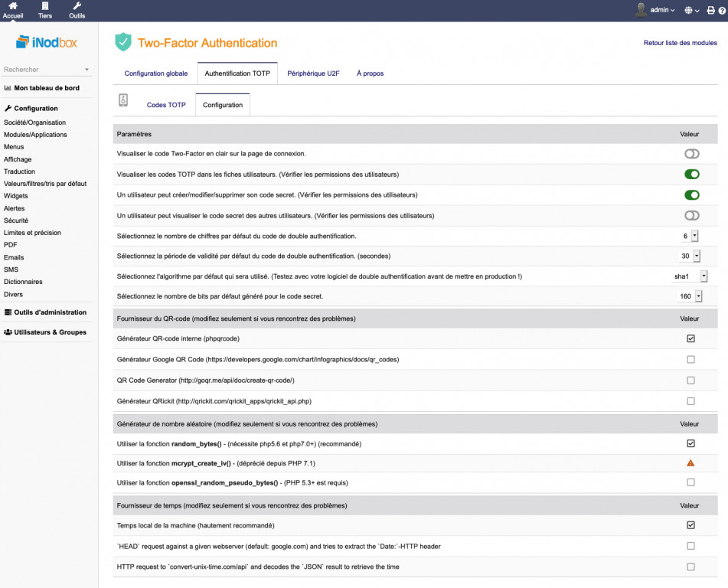The width and height of the screenshot is (728, 588).
Task: Open the Tiers building icon
Action: tap(45, 7)
